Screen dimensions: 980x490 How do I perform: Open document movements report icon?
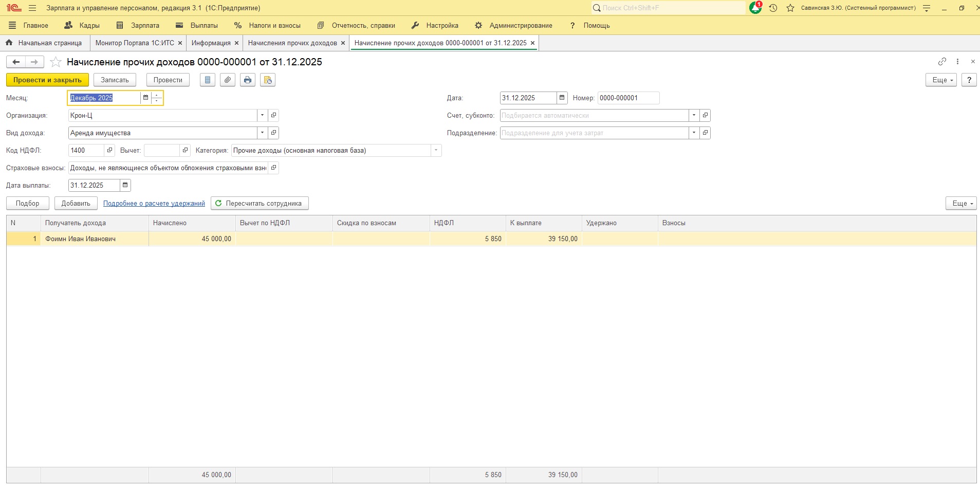(208, 80)
